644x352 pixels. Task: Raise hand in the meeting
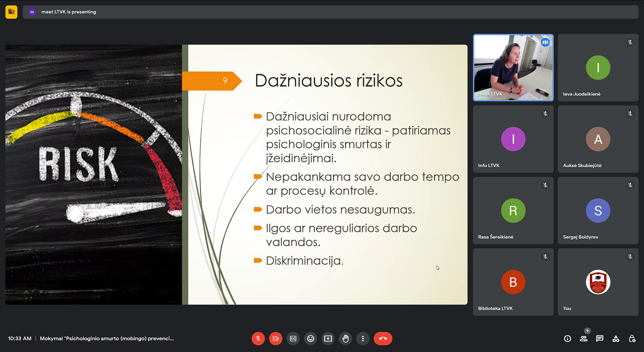pos(345,339)
